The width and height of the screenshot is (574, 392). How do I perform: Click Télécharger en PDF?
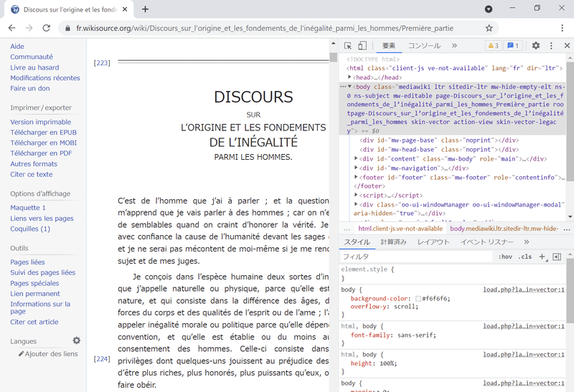(x=41, y=153)
